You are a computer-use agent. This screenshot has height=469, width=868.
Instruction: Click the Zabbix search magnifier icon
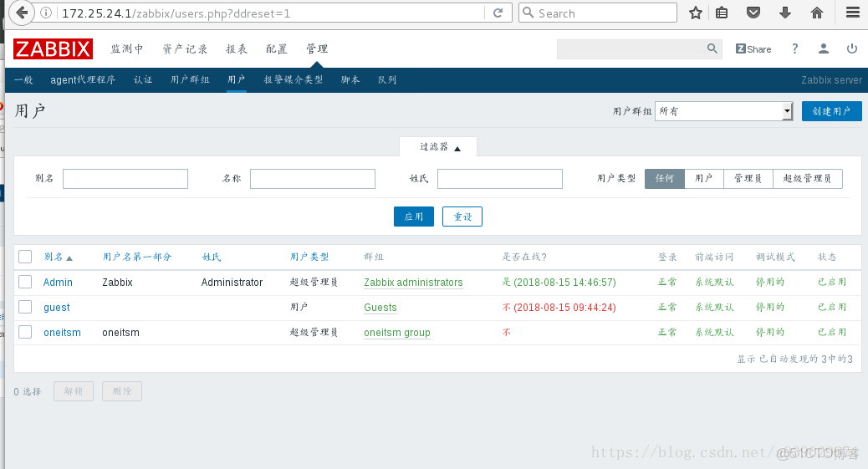click(x=712, y=48)
